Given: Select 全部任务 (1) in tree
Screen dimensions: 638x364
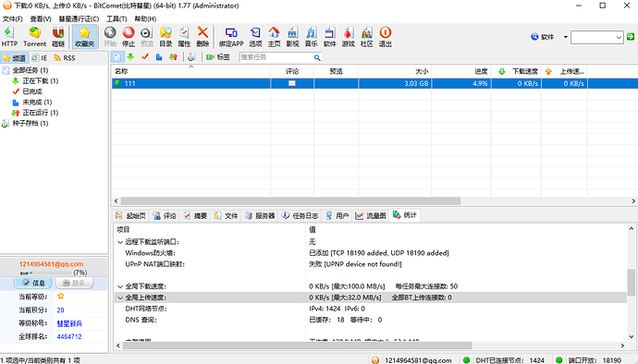Looking at the screenshot, I should click(31, 70).
